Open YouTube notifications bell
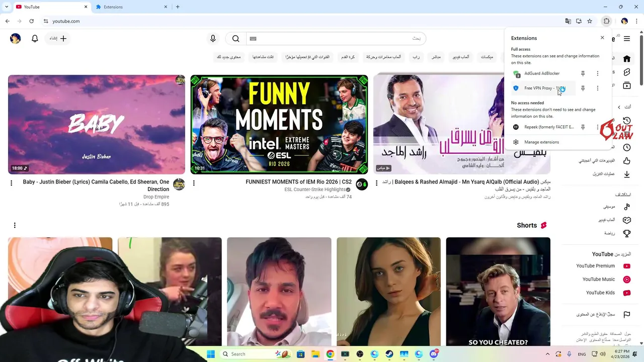 pyautogui.click(x=35, y=38)
